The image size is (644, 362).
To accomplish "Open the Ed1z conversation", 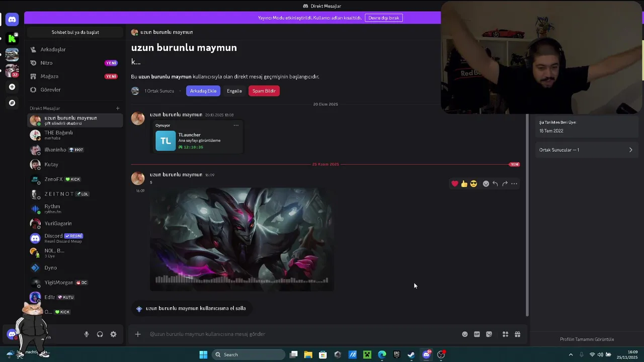I will tap(75, 297).
